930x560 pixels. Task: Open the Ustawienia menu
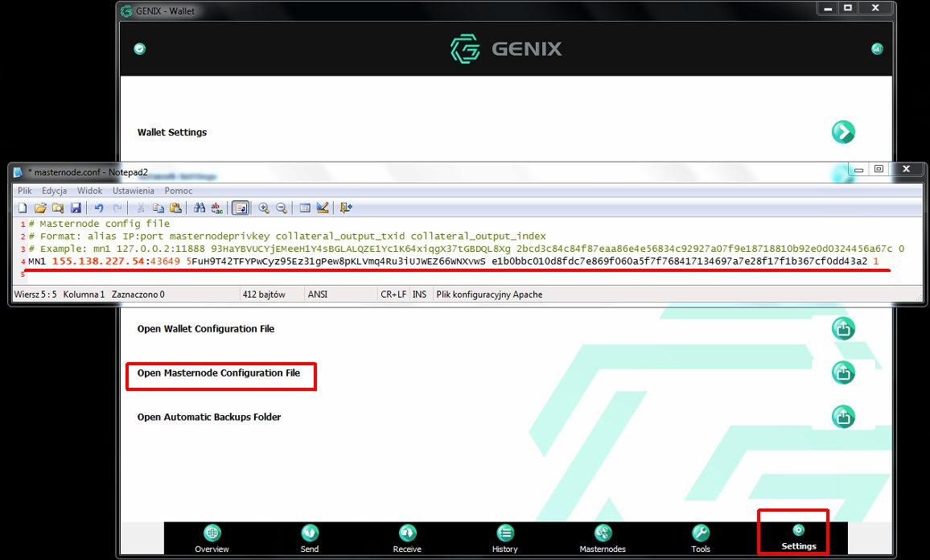coord(134,191)
